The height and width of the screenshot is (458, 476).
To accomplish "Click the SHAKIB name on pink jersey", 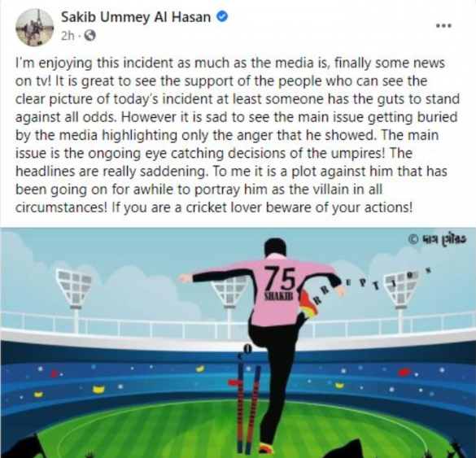I will (278, 297).
